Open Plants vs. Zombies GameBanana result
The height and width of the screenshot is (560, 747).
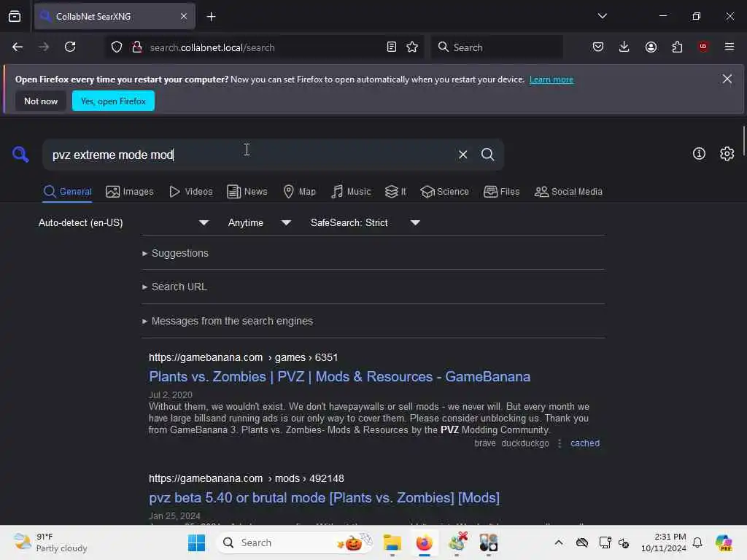(340, 377)
